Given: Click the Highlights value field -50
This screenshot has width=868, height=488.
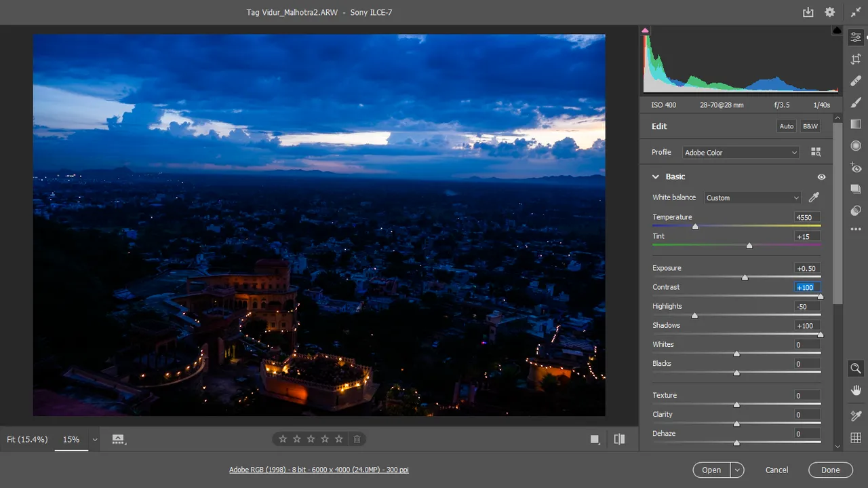Looking at the screenshot, I should (x=807, y=306).
